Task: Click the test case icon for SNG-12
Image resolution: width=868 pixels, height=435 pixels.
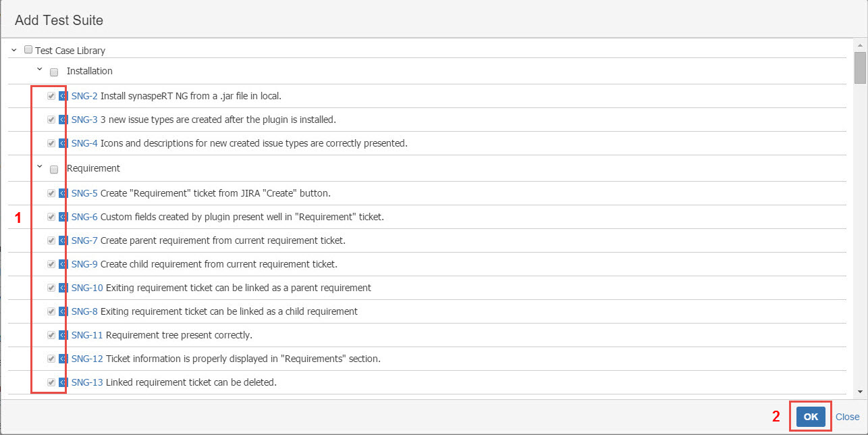Action: tap(62, 359)
